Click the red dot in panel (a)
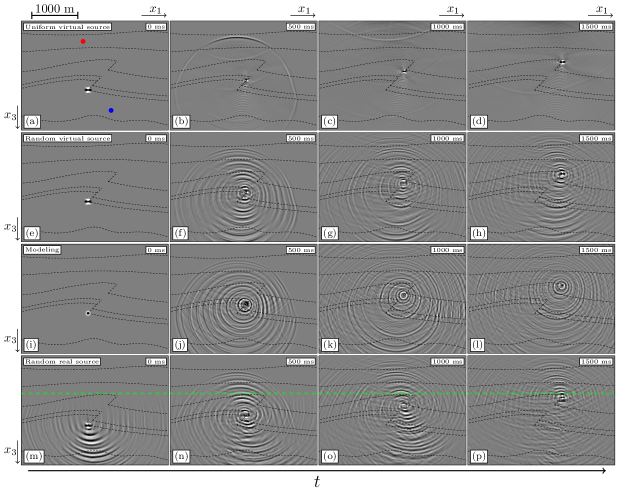The width and height of the screenshot is (630, 491). [x=83, y=42]
